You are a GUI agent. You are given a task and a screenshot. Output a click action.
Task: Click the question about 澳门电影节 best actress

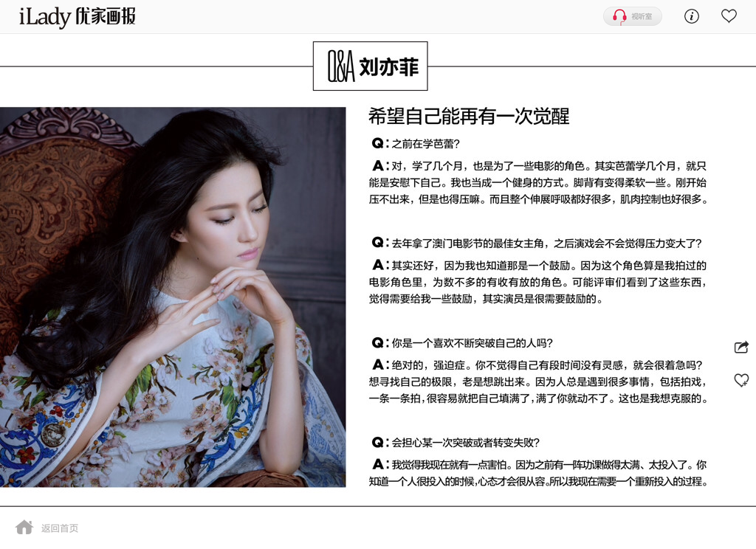537,243
